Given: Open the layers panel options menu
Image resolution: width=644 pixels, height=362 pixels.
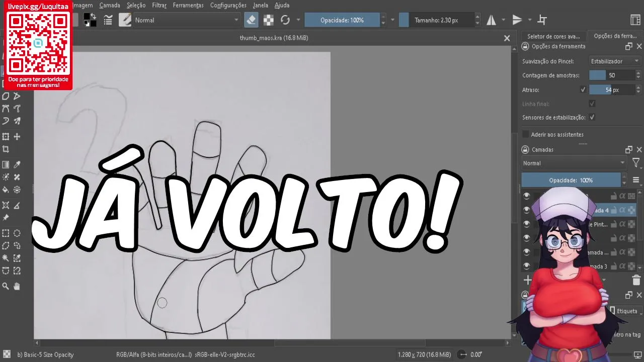Looking at the screenshot, I should pos(636,180).
